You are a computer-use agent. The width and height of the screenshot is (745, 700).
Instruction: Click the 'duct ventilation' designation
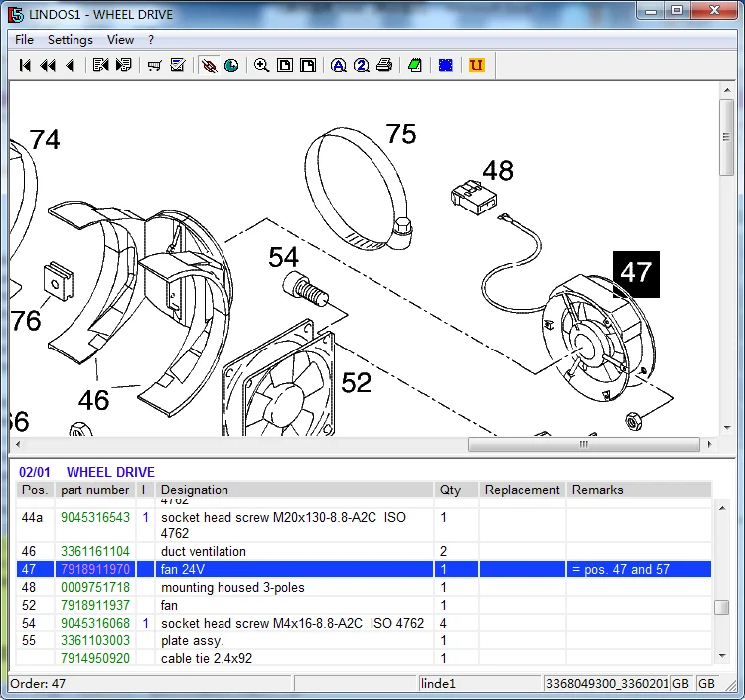click(204, 551)
